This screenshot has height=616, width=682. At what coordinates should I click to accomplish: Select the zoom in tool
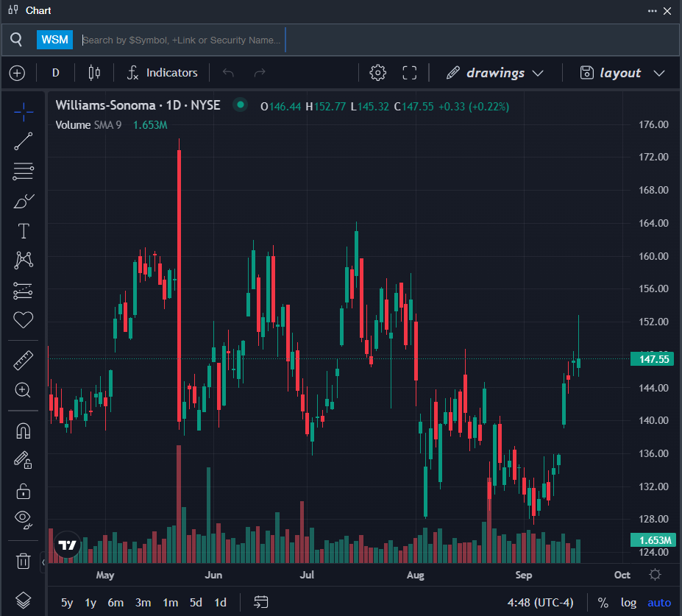coord(23,390)
